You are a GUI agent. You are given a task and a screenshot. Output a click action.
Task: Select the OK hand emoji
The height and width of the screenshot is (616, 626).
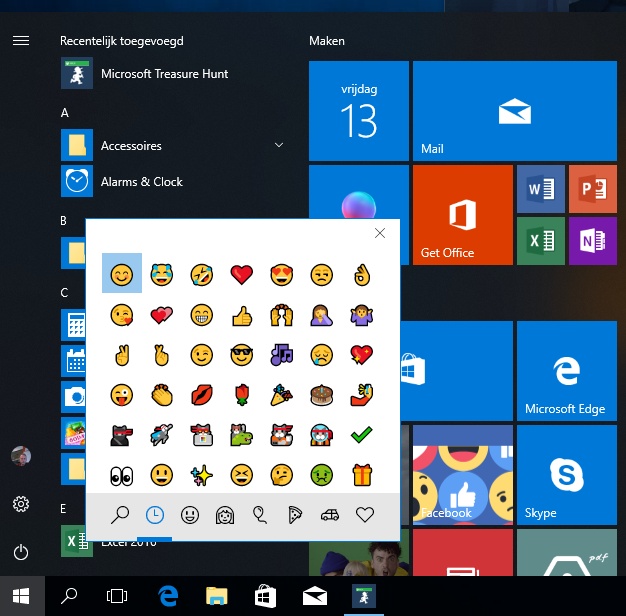pos(362,275)
